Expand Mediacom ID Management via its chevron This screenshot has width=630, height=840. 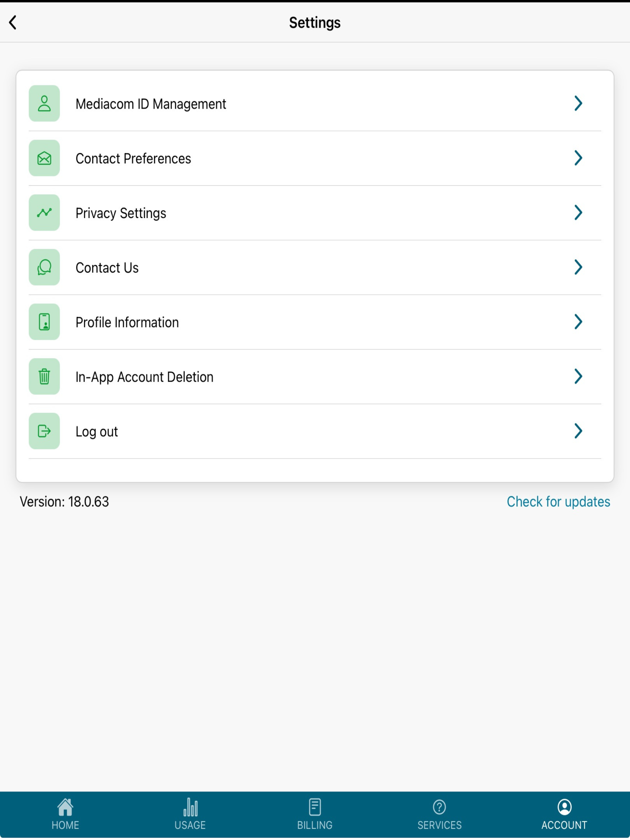578,104
